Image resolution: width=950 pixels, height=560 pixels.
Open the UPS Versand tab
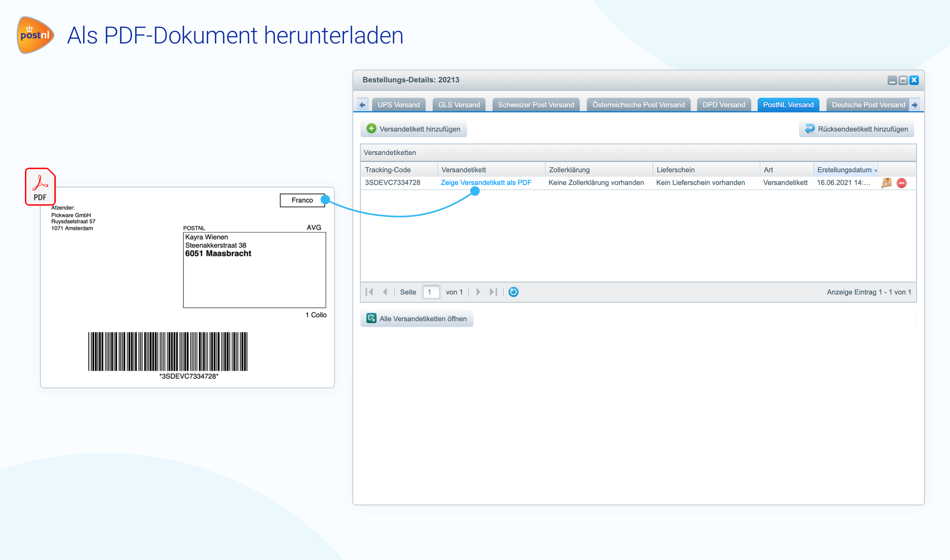399,105
